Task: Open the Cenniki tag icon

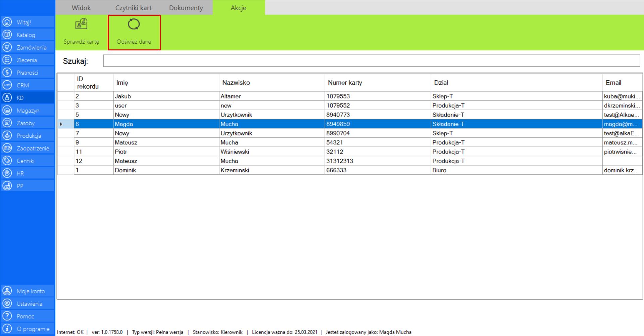Action: 7,161
